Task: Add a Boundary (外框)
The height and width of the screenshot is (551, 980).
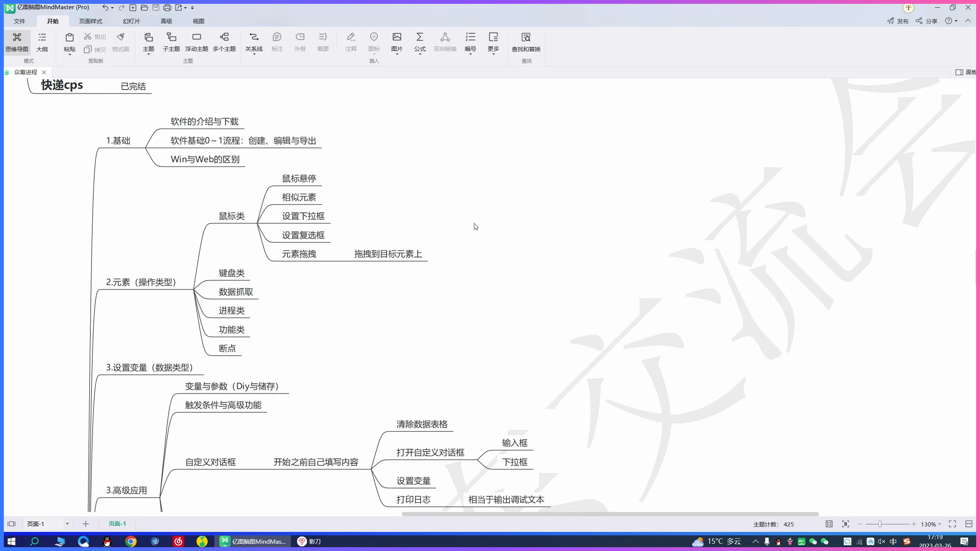Action: 300,42
